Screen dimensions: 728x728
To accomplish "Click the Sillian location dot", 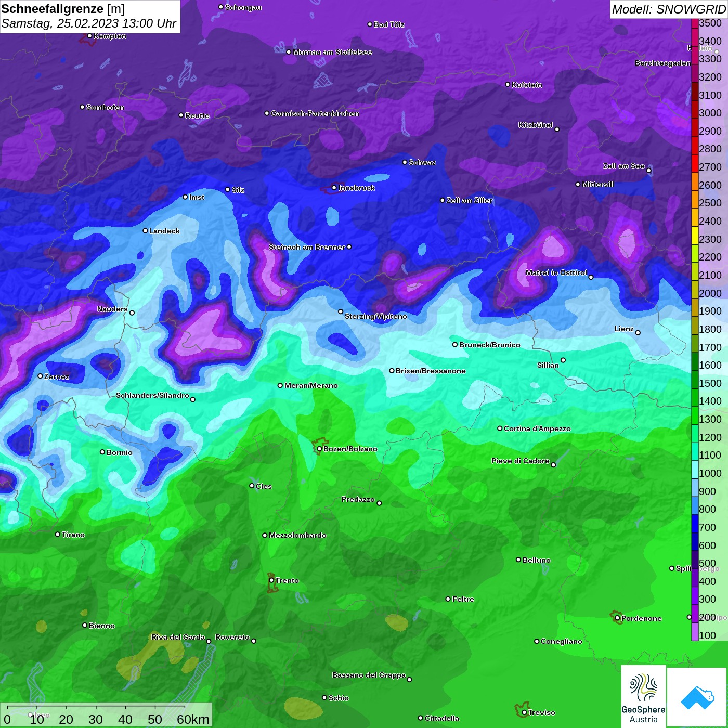I will point(563,360).
